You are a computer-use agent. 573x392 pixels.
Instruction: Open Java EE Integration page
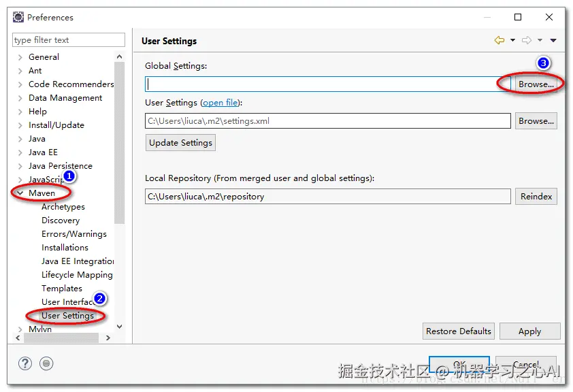tap(78, 261)
